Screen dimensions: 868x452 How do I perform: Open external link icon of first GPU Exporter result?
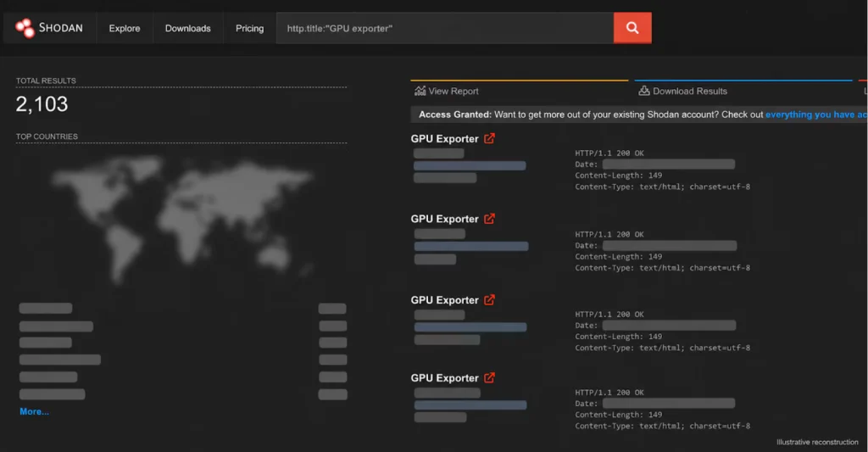coord(489,138)
